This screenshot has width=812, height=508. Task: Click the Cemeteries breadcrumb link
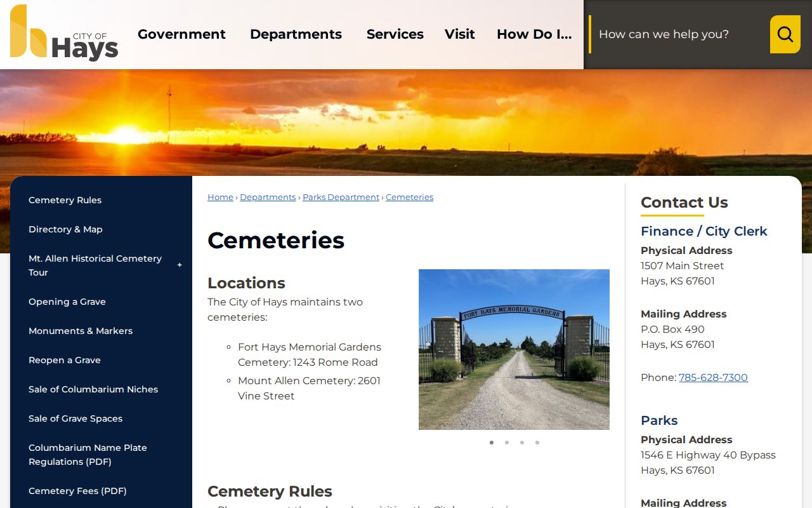409,197
